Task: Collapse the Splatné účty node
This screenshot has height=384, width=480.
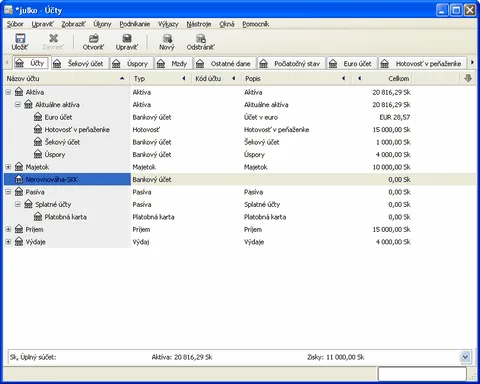Action: [18, 204]
